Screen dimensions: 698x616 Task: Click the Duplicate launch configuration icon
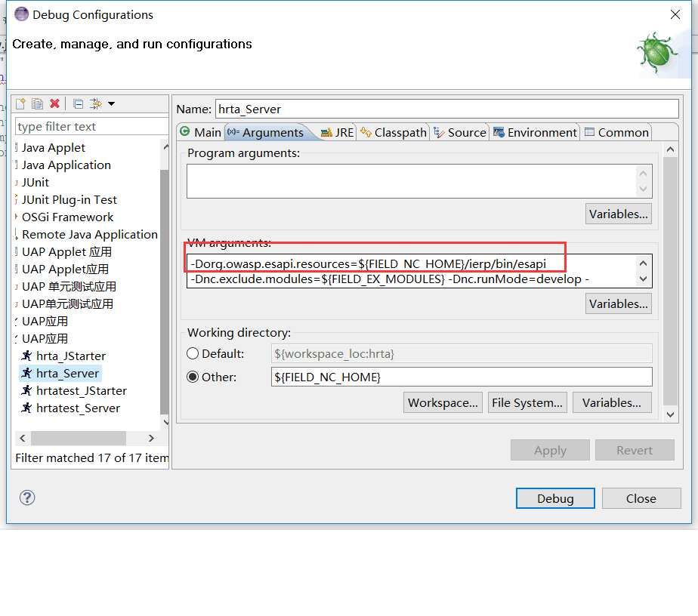point(38,103)
